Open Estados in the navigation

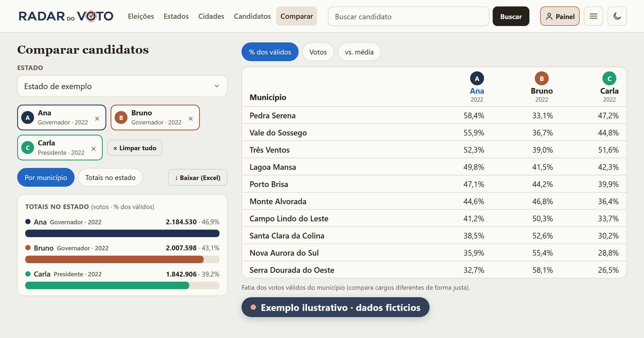click(x=176, y=16)
